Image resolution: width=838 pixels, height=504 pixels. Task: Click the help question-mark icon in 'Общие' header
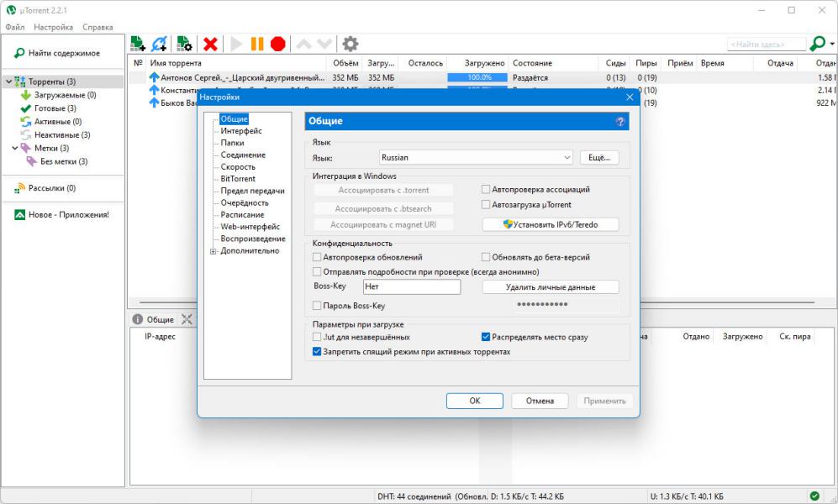620,122
